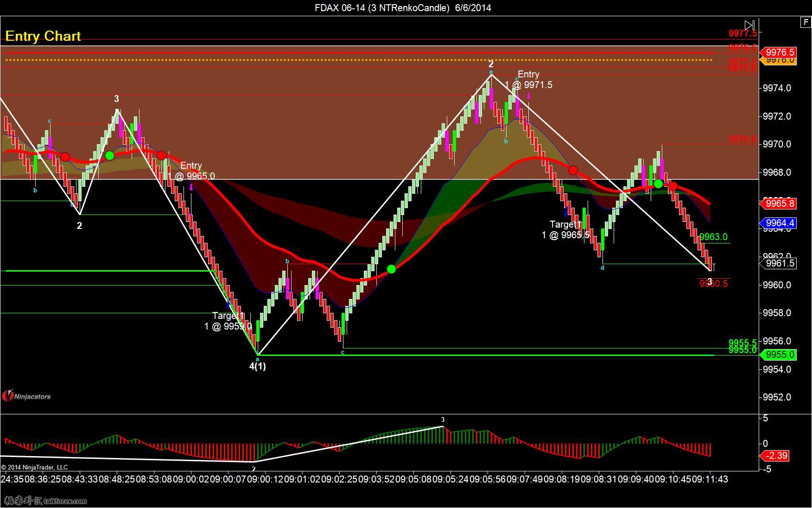This screenshot has width=812, height=508.
Task: Click the wave '3' label at the left peak
Action: coord(117,99)
